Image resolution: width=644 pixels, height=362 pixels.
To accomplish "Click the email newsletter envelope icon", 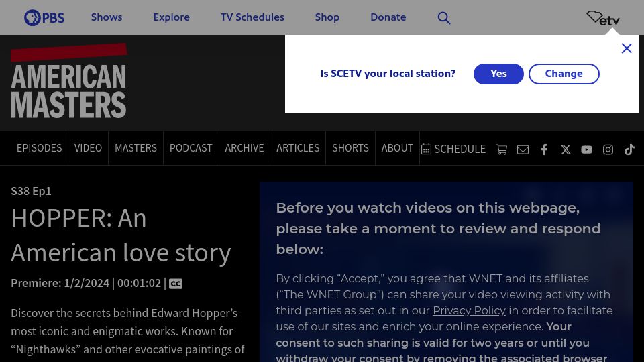I will click(x=523, y=149).
